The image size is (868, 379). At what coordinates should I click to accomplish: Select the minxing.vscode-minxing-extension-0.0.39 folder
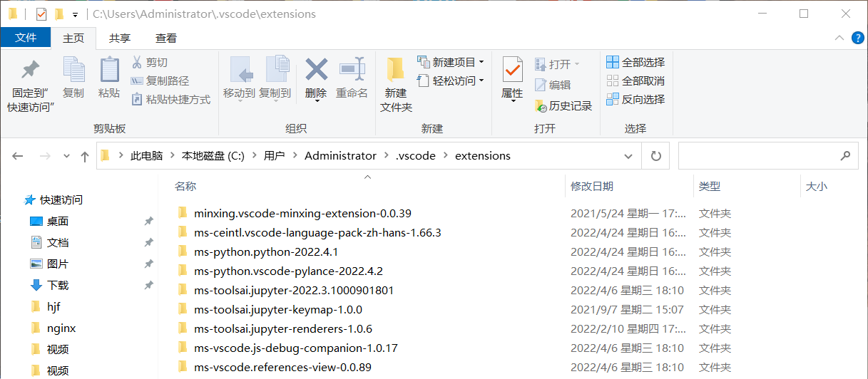click(302, 213)
